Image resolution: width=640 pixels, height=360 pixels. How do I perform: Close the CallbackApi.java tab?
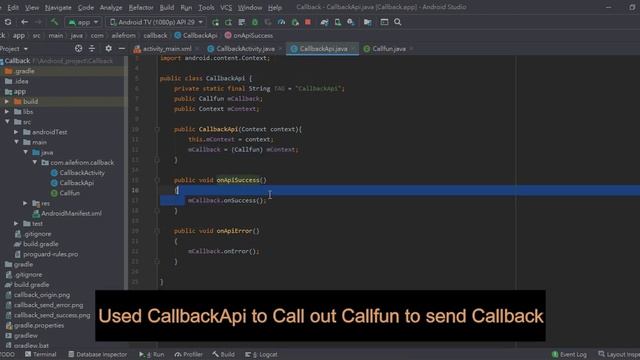[353, 49]
